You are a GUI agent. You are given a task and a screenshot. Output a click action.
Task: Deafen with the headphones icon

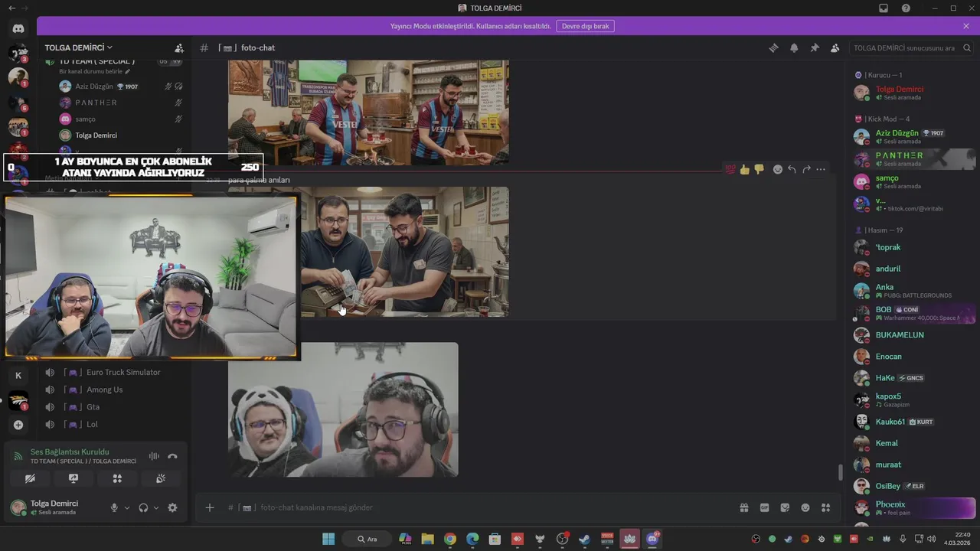tap(143, 507)
